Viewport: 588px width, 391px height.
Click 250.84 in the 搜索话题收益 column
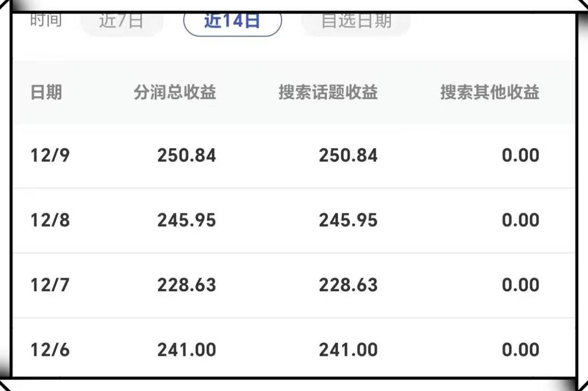[x=348, y=156]
